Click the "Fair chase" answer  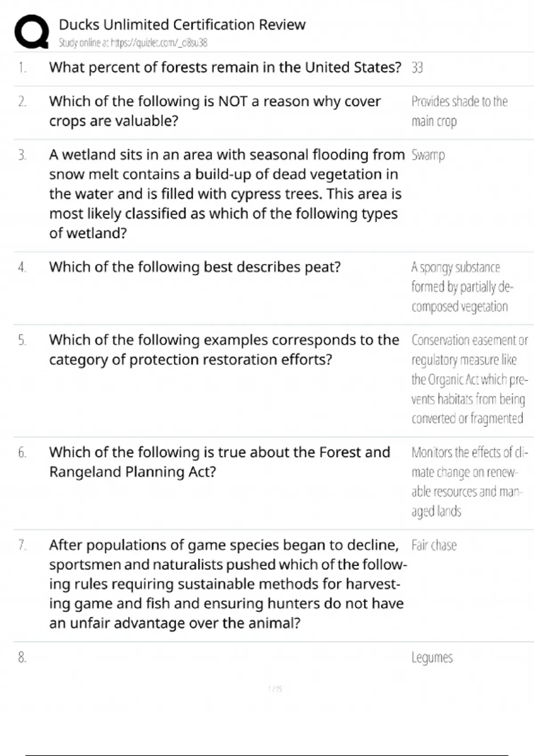434,546
